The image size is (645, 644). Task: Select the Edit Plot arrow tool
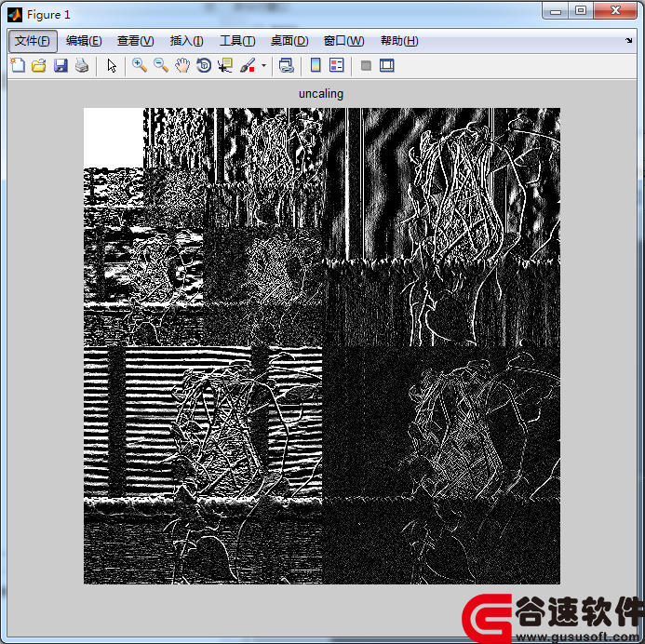tap(112, 65)
